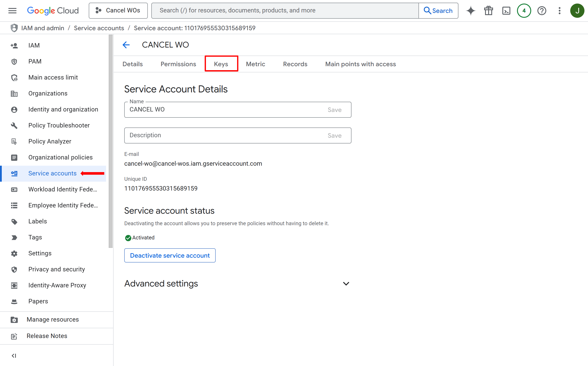The height and width of the screenshot is (366, 588).
Task: Switch to the Permissions tab
Action: (x=178, y=64)
